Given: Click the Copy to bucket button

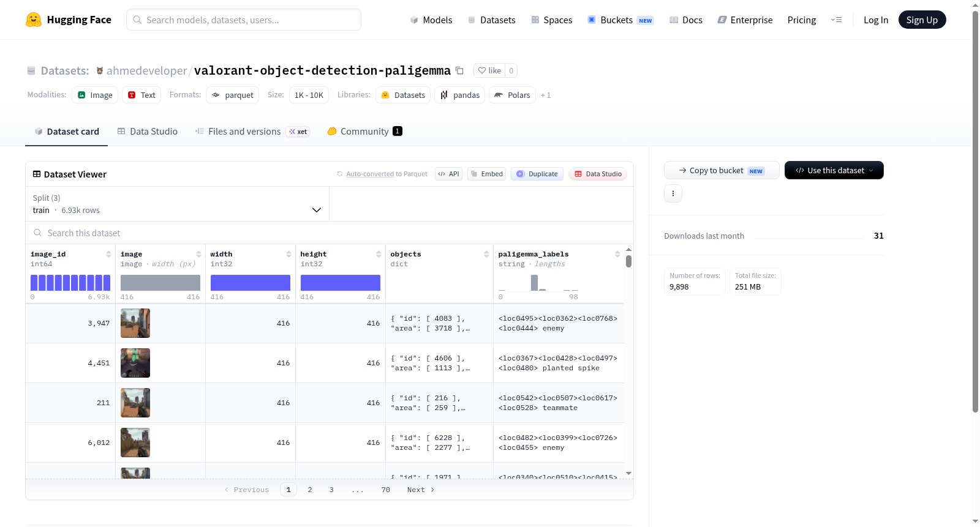Looking at the screenshot, I should [722, 170].
